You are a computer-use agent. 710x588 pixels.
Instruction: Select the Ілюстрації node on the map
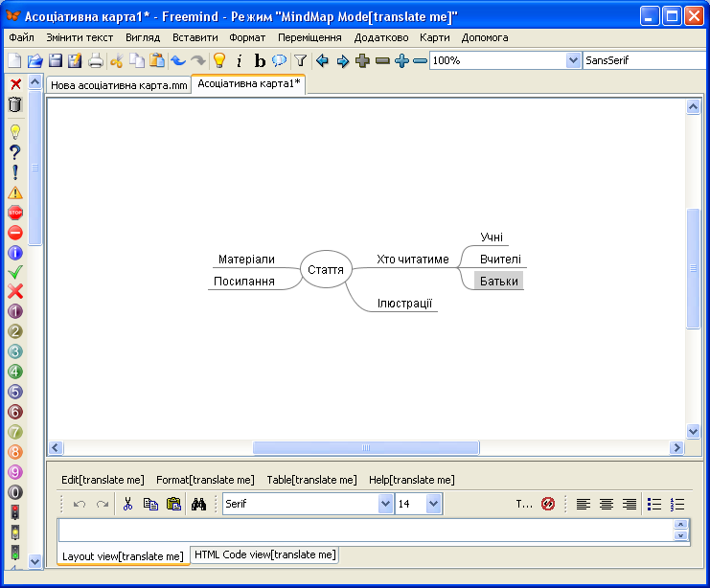(x=404, y=304)
